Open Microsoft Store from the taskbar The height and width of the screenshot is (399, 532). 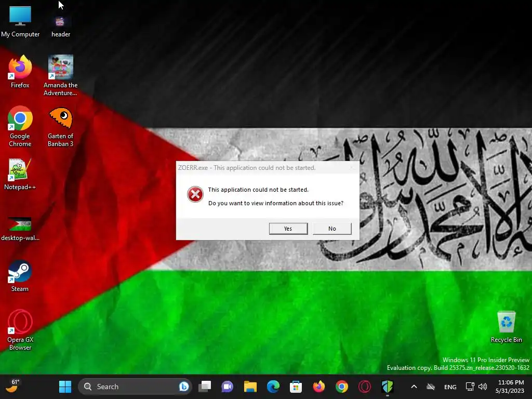296,387
